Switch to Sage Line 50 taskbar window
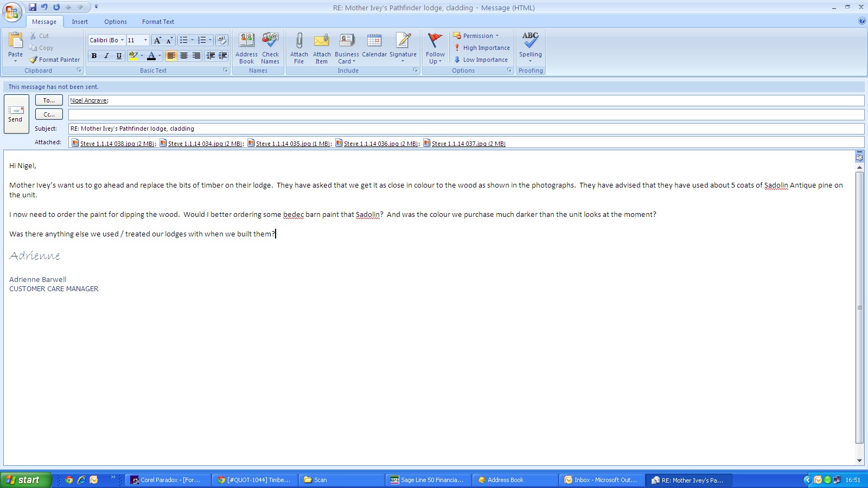The height and width of the screenshot is (488, 868). pyautogui.click(x=427, y=480)
